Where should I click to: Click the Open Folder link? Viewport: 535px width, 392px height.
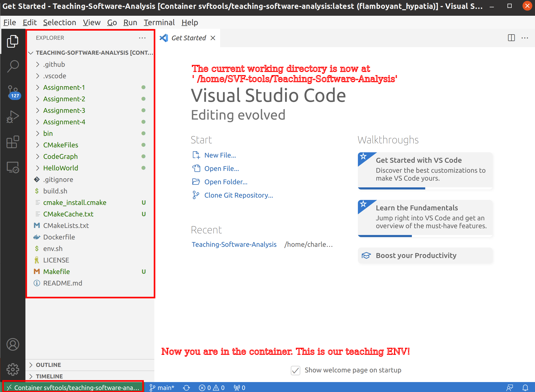(x=226, y=182)
